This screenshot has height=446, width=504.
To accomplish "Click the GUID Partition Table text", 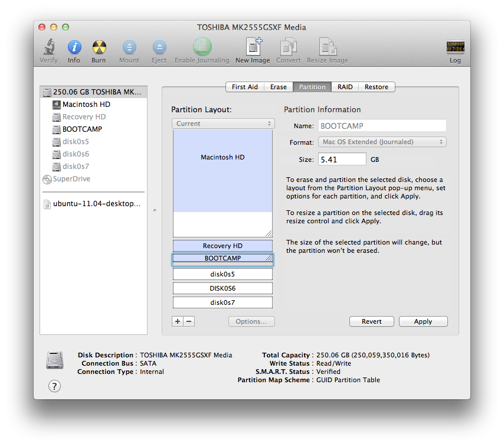I will pos(348,380).
